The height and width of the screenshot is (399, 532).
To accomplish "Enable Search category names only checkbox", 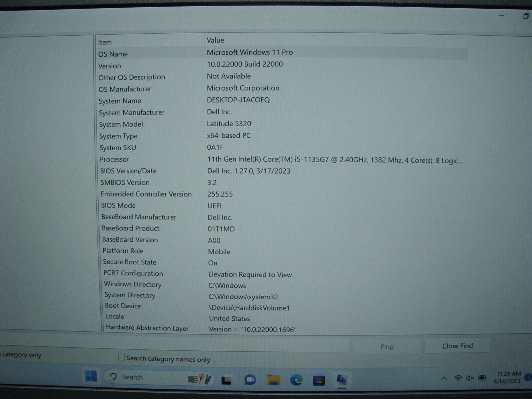I will point(121,357).
